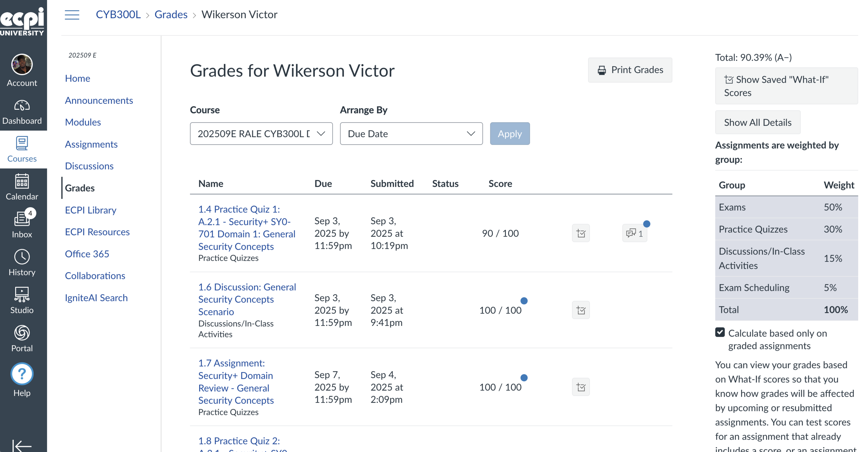Open the Course selection dropdown
The height and width of the screenshot is (452, 868).
261,134
